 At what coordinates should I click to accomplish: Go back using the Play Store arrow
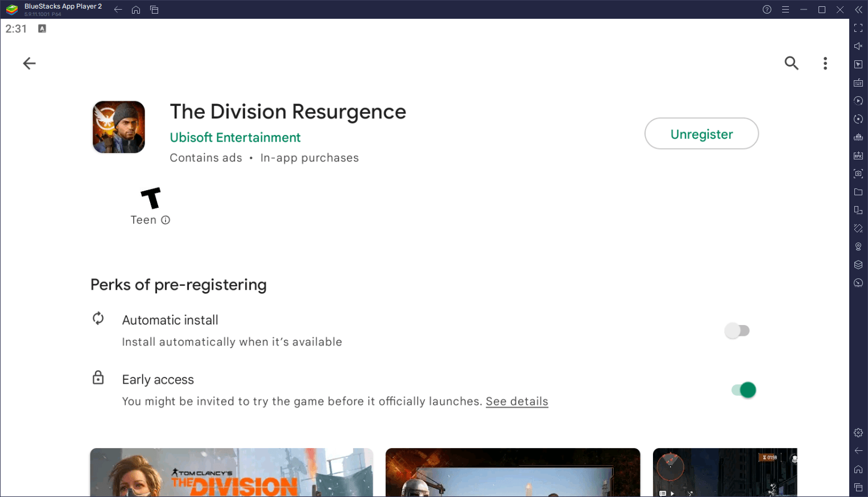(x=29, y=63)
